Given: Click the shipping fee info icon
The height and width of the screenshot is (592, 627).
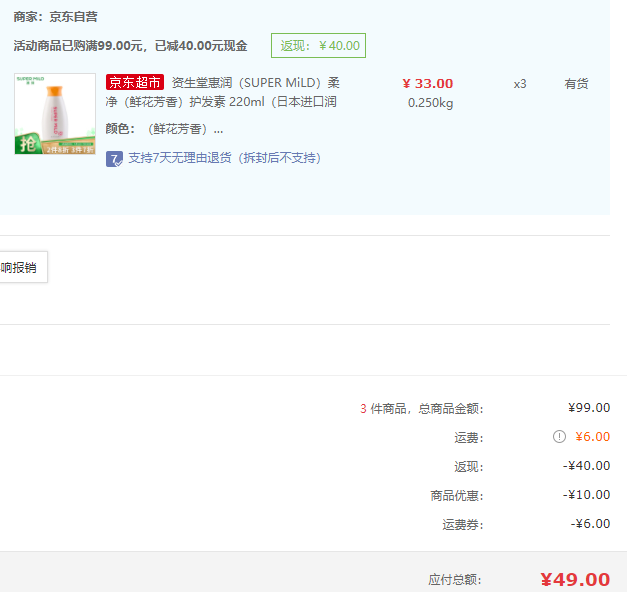Looking at the screenshot, I should coord(559,436).
